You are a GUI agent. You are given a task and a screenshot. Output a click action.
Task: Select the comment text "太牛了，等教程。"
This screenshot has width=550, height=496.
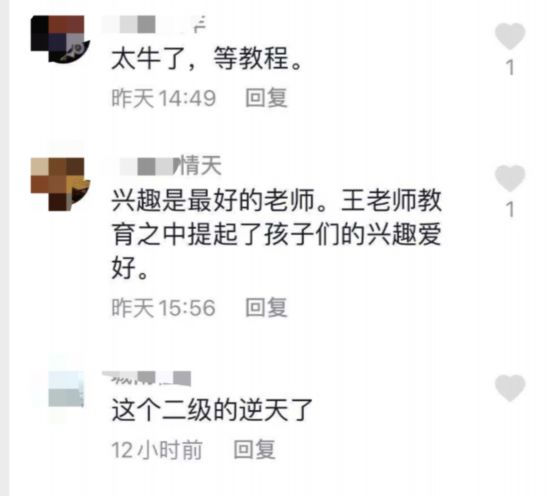coord(206,59)
